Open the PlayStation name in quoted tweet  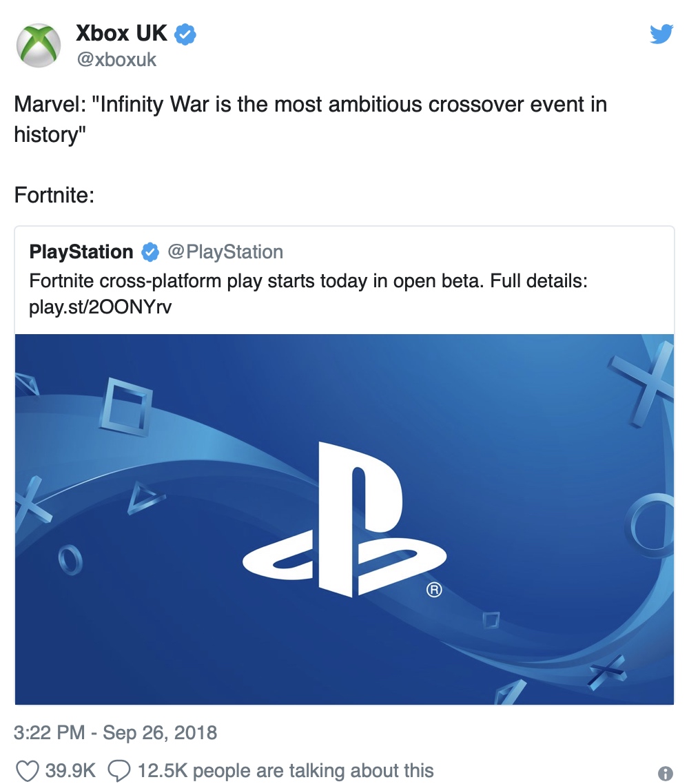pos(81,252)
